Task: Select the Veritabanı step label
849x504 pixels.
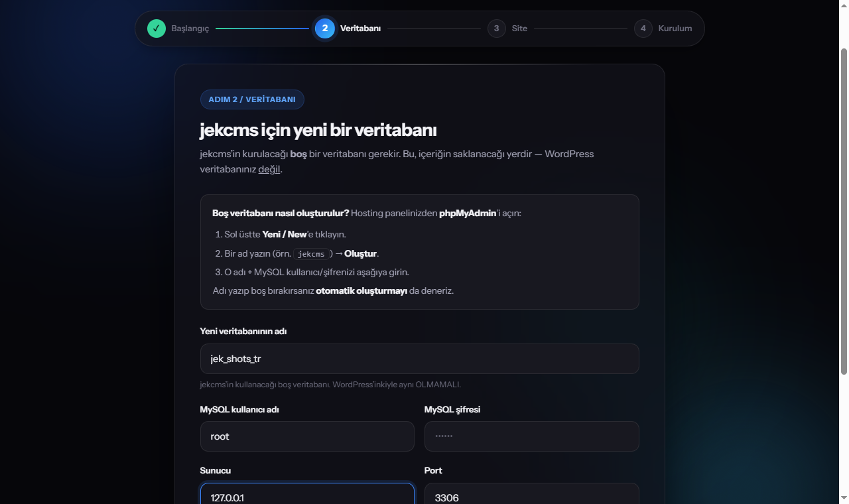Action: (360, 29)
